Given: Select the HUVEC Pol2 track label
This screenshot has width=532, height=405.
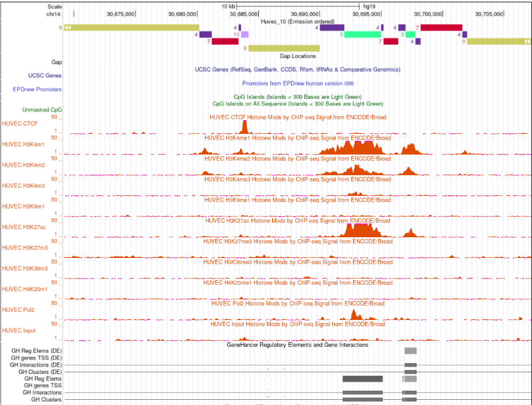Looking at the screenshot, I should coord(18,310).
